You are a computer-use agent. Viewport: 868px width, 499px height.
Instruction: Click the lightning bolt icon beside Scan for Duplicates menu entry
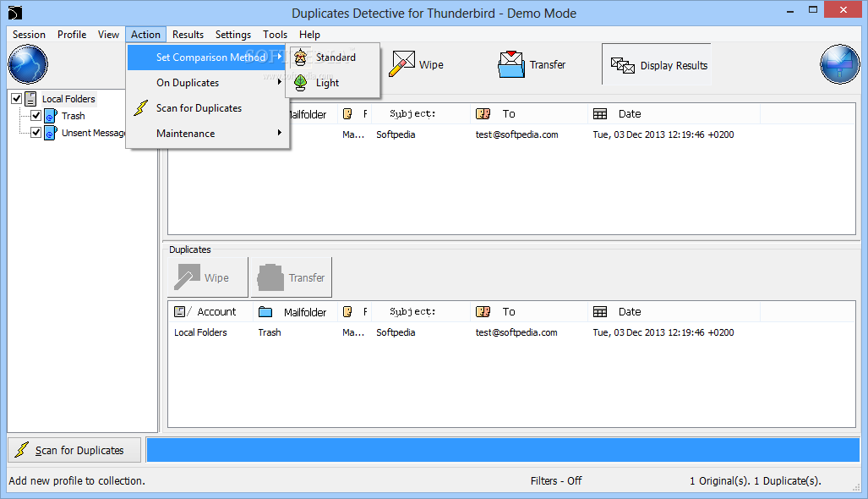[x=141, y=107]
